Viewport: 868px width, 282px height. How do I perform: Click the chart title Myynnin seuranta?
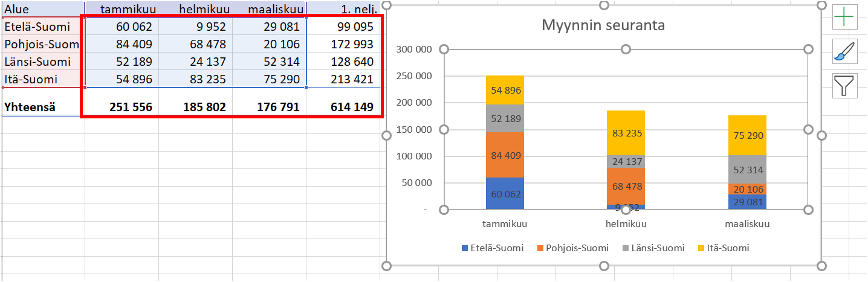pos(603,25)
